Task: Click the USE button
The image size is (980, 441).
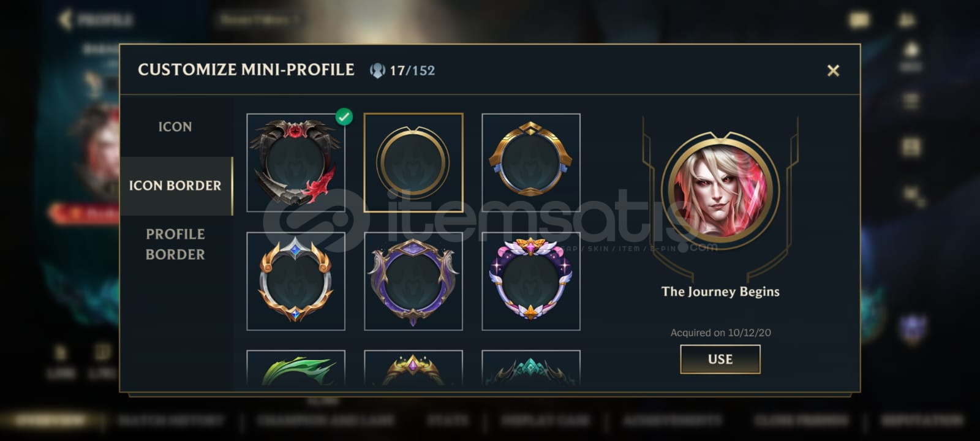Action: click(720, 359)
